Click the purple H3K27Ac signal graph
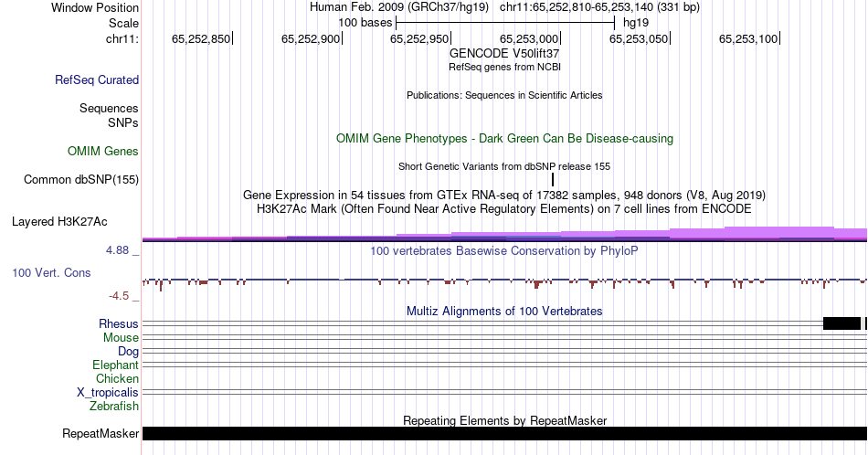Viewport: 868px width, 455px height. [504, 235]
